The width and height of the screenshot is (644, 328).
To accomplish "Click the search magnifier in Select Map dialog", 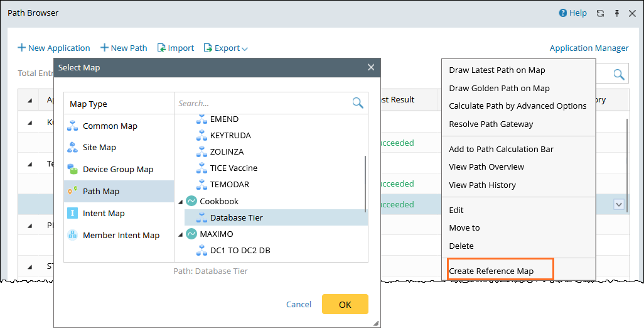I will tap(358, 103).
